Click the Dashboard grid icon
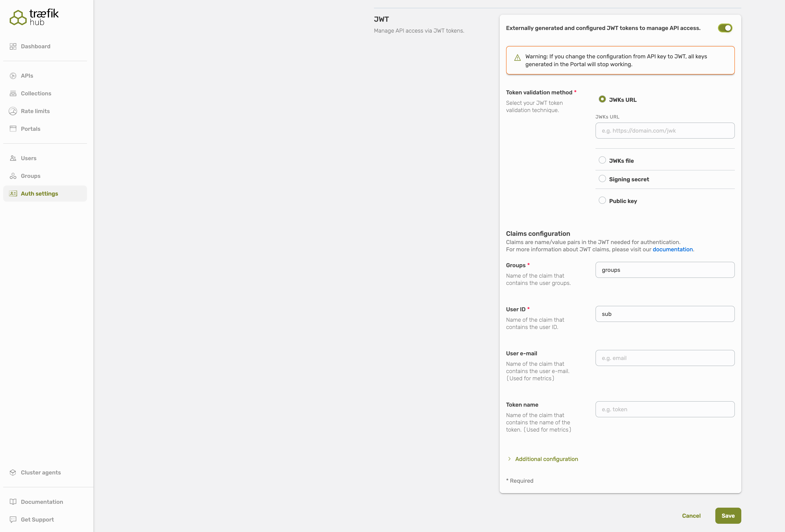This screenshot has width=785, height=532. 13,46
